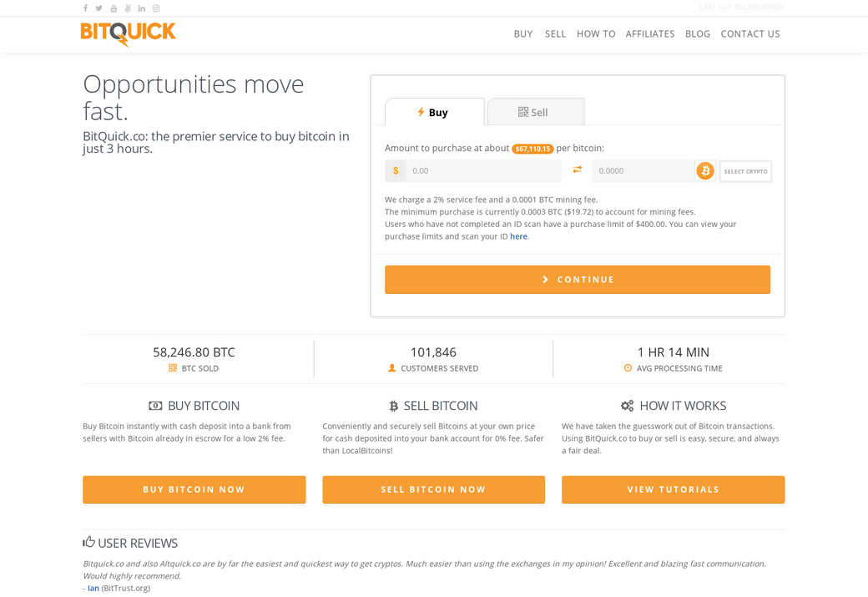The width and height of the screenshot is (868, 597).
Task: Click the Twitter social icon
Action: click(98, 8)
